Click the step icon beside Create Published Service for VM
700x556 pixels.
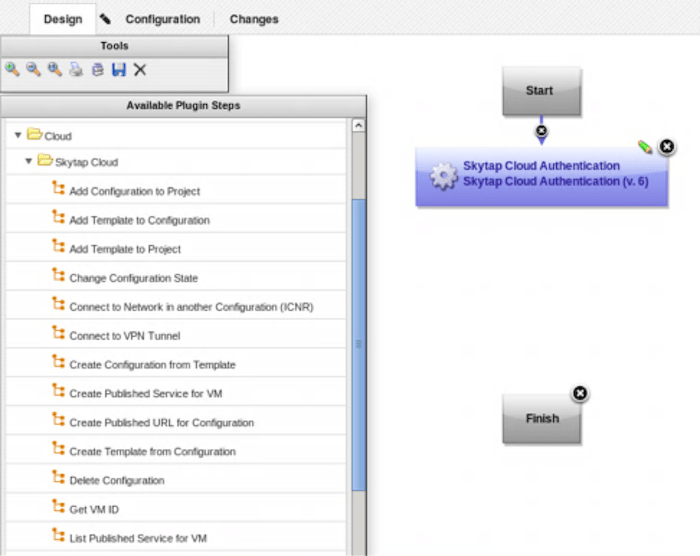pos(58,391)
